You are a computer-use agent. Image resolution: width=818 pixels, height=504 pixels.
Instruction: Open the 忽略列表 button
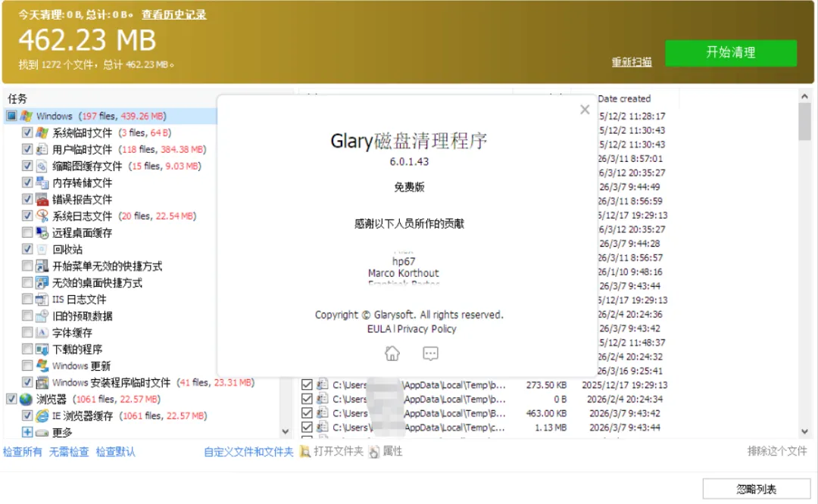point(756,489)
